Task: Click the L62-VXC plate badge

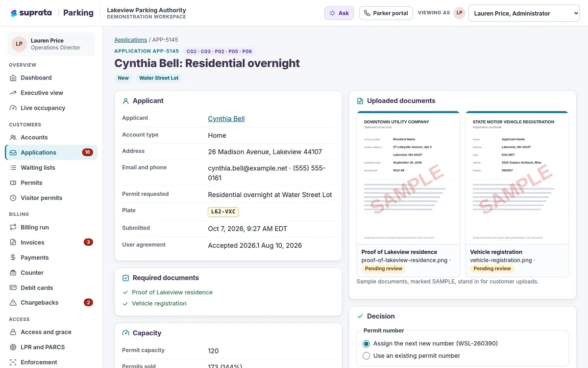Action: 223,212
